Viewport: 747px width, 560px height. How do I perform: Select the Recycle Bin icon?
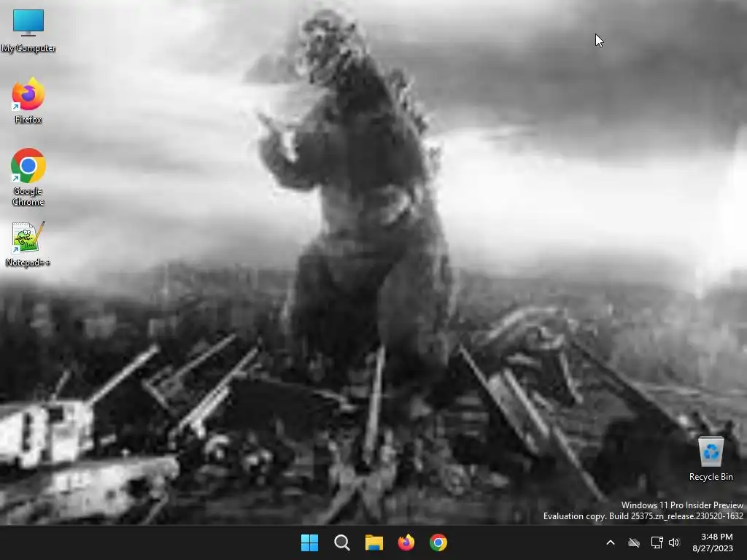pos(711,459)
